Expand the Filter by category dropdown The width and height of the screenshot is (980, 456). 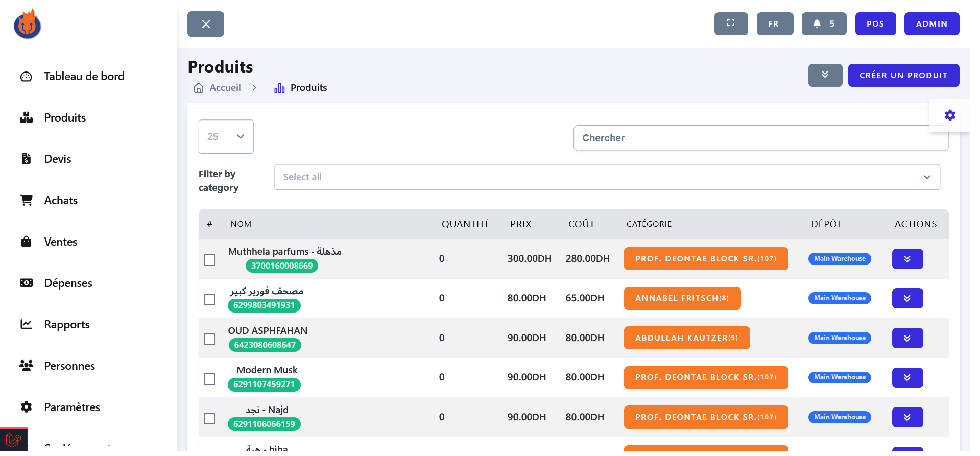pyautogui.click(x=607, y=177)
